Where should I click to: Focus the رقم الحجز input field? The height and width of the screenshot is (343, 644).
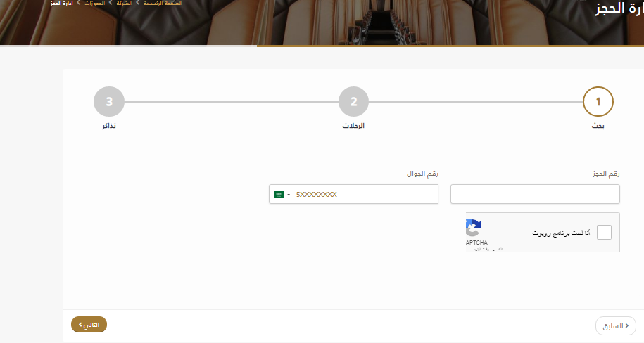click(535, 194)
